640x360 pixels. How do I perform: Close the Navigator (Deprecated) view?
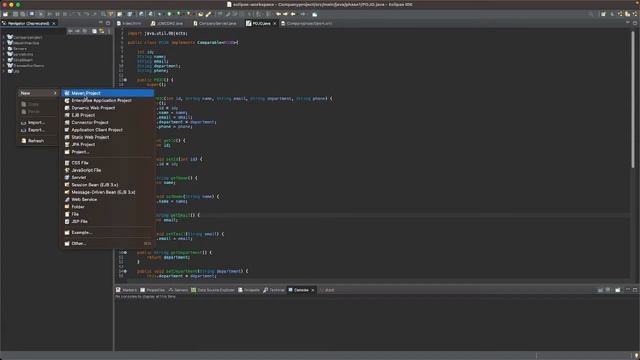click(54, 24)
